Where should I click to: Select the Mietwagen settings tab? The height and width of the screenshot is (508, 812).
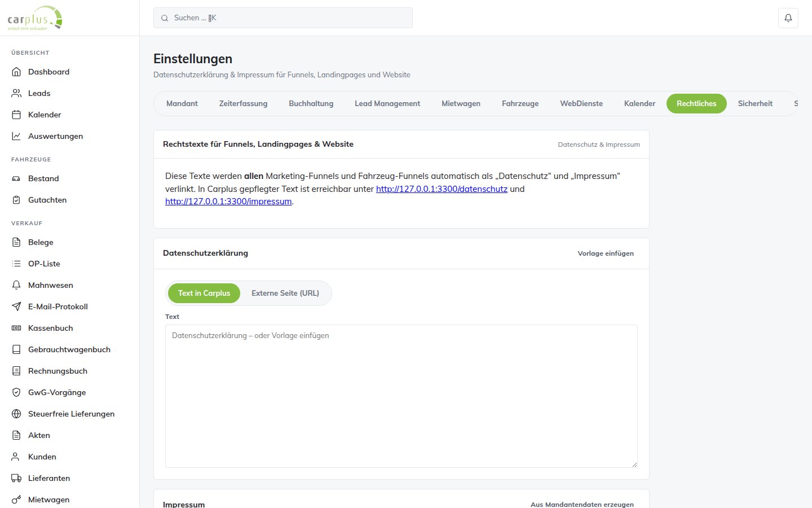pos(461,103)
